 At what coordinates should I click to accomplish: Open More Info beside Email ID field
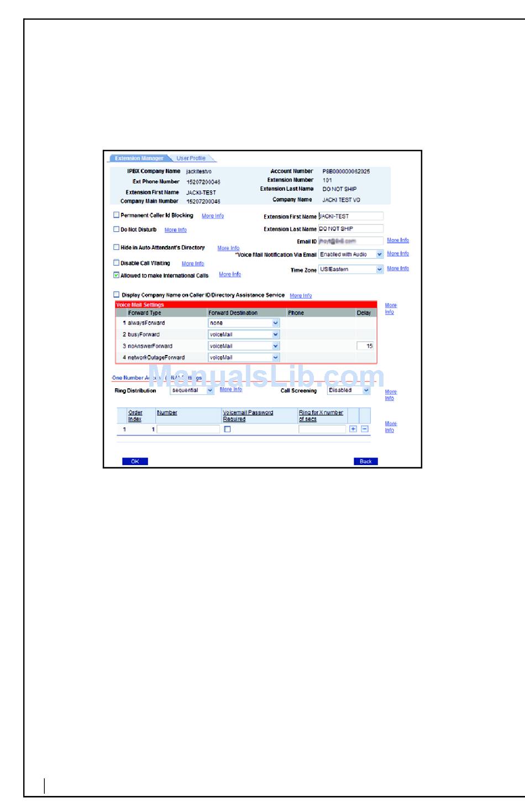[x=398, y=241]
